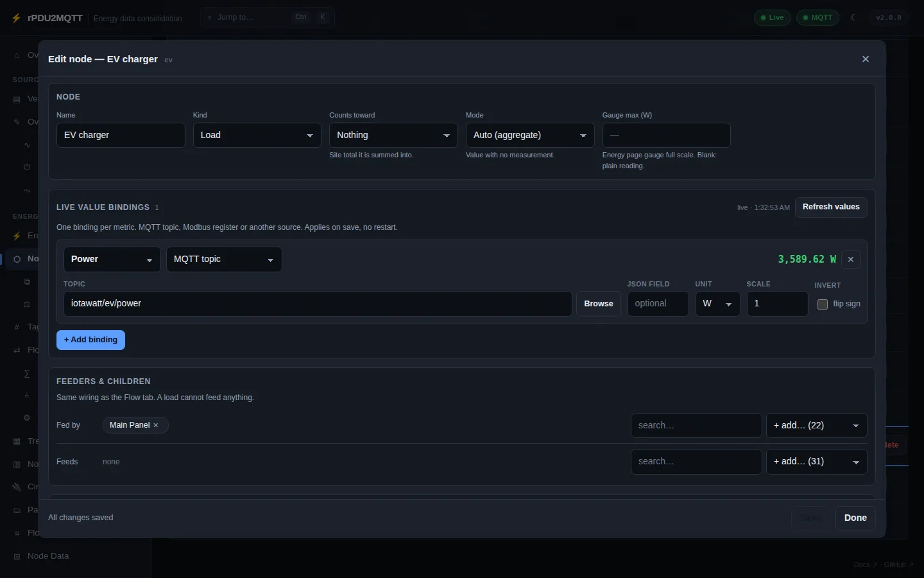Viewport: 924px width, 578px height.
Task: Click the Scale input showing 1
Action: tap(777, 304)
